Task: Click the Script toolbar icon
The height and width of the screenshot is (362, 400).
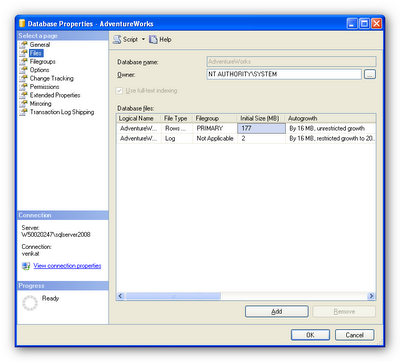Action: point(117,40)
